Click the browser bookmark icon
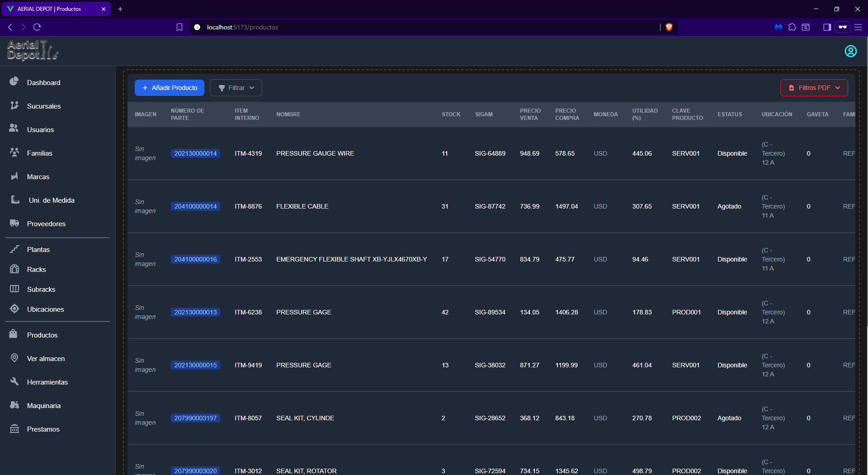Viewport: 868px width, 475px height. [x=179, y=27]
